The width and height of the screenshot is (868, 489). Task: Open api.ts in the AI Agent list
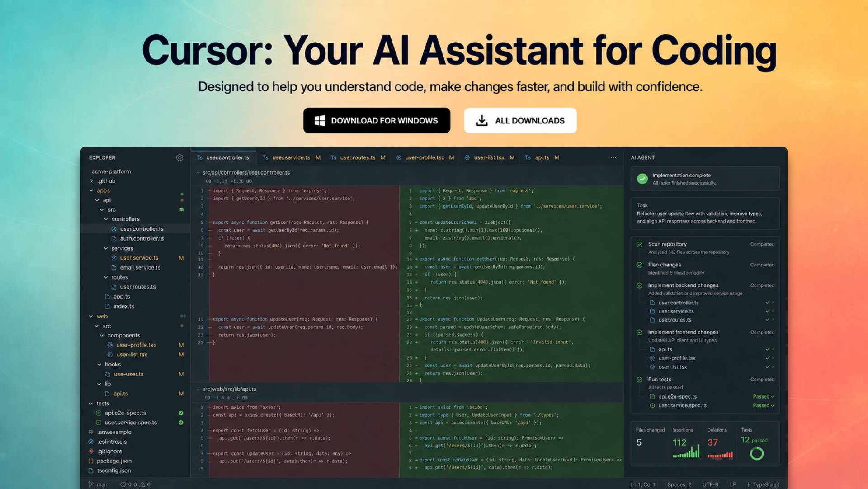pos(665,350)
